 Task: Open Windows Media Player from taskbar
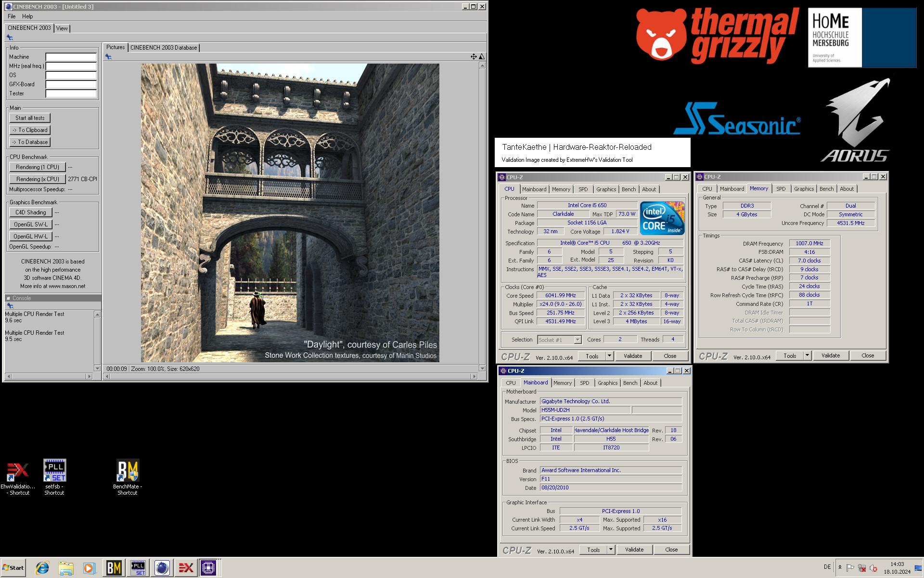89,568
